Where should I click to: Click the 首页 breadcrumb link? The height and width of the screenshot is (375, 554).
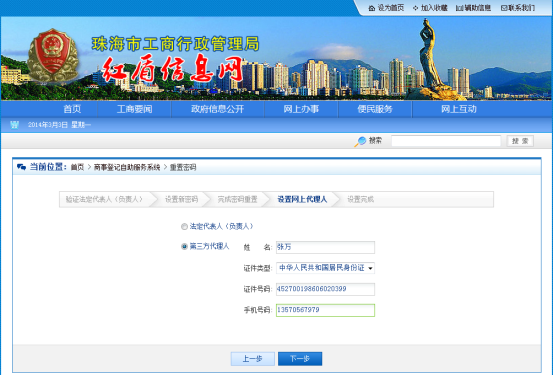pyautogui.click(x=77, y=167)
